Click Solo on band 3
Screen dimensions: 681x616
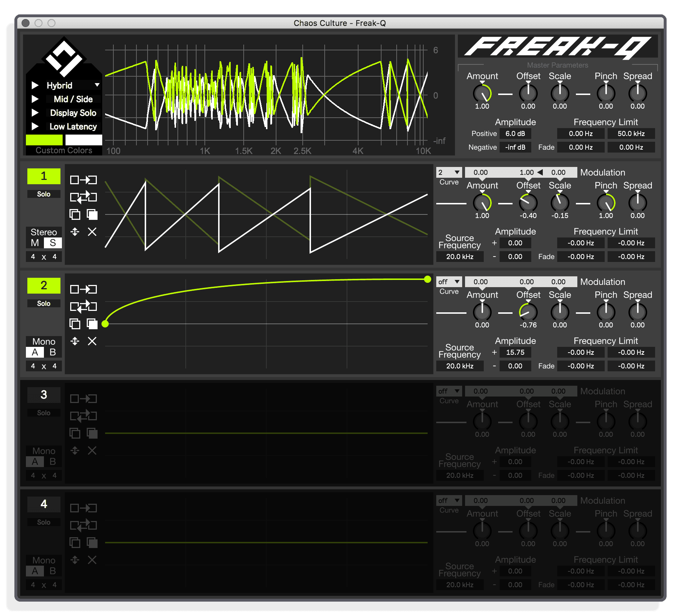pos(44,413)
